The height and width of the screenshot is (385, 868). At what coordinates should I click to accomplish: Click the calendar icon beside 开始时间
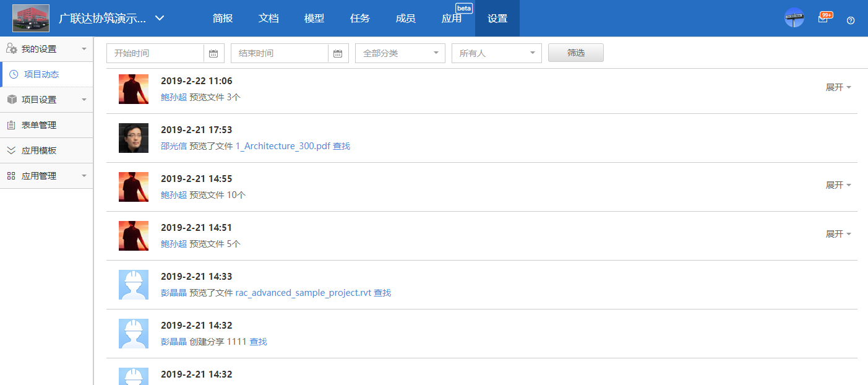coord(213,53)
